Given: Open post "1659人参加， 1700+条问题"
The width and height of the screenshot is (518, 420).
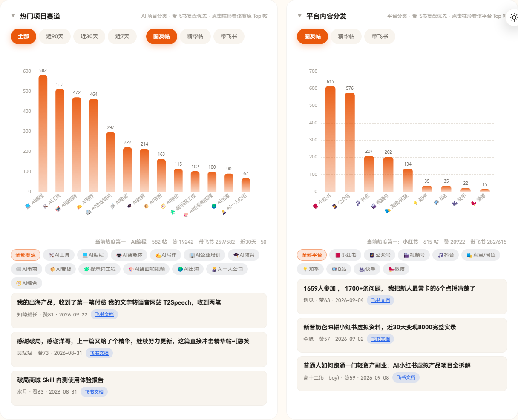Looking at the screenshot, I should [402, 296].
